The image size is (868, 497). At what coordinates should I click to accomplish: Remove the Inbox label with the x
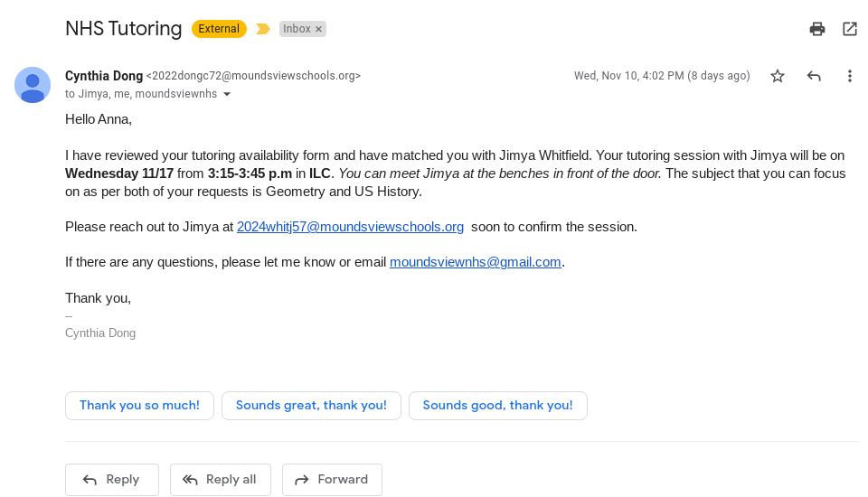[319, 29]
